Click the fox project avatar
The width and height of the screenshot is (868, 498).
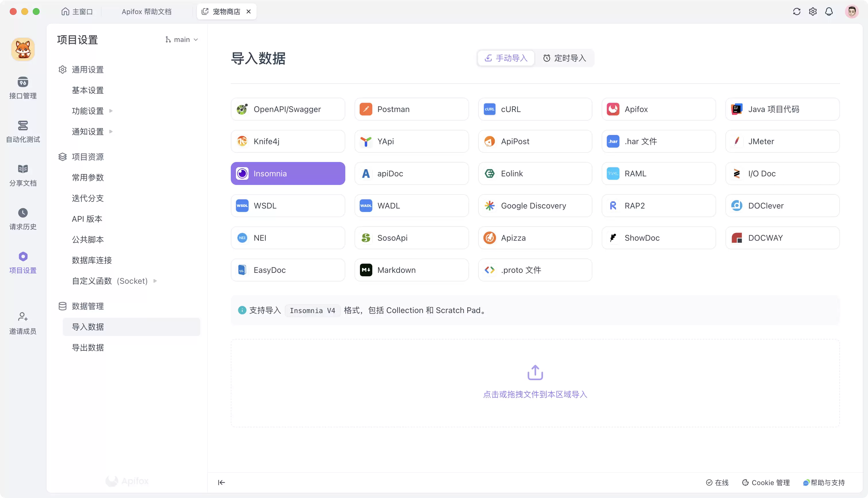coord(23,49)
